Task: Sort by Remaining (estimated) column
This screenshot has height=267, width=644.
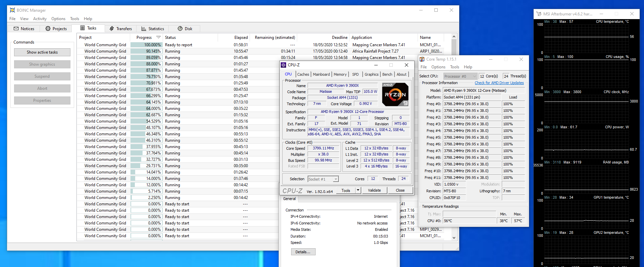Action: coord(273,38)
